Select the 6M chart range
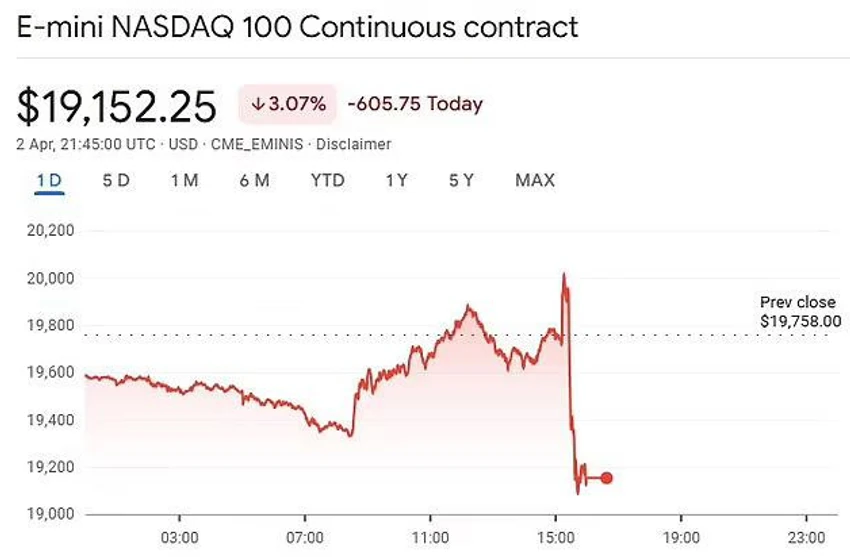This screenshot has height=557, width=850. coord(255,180)
